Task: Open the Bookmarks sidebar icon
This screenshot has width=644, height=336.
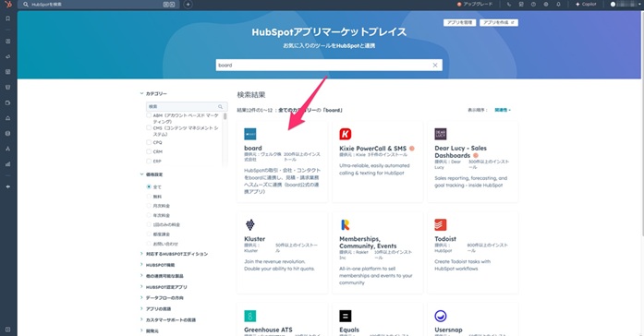Action: click(x=7, y=18)
